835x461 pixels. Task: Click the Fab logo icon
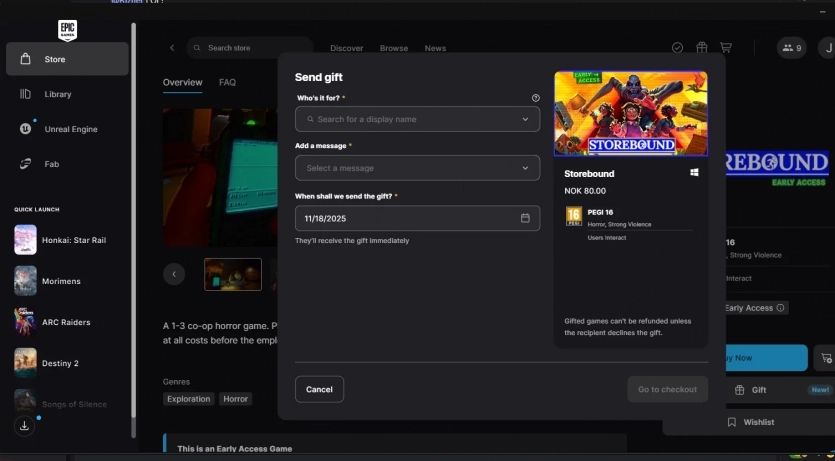(25, 164)
